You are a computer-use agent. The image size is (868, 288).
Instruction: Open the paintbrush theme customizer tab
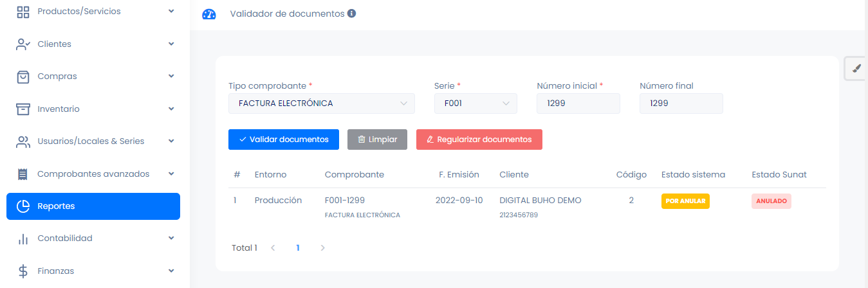coord(856,68)
